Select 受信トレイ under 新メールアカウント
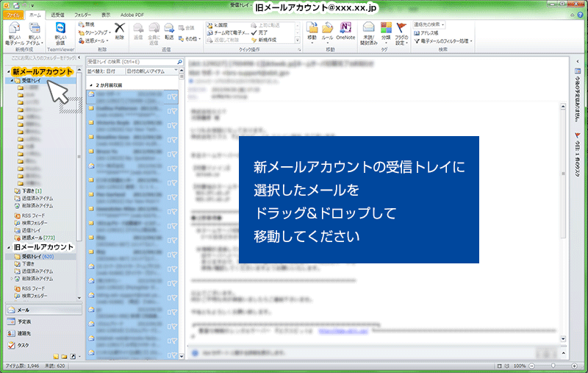The height and width of the screenshot is (373, 588). click(31, 81)
